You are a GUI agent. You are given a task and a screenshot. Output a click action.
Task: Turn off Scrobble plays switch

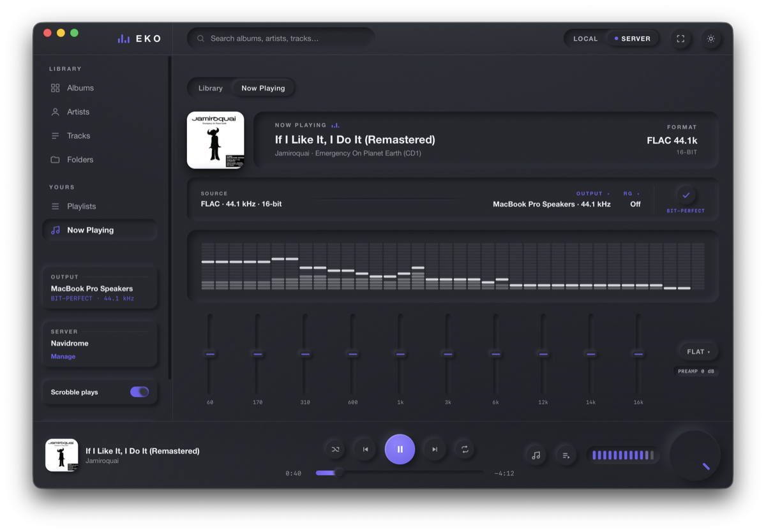[x=139, y=392]
